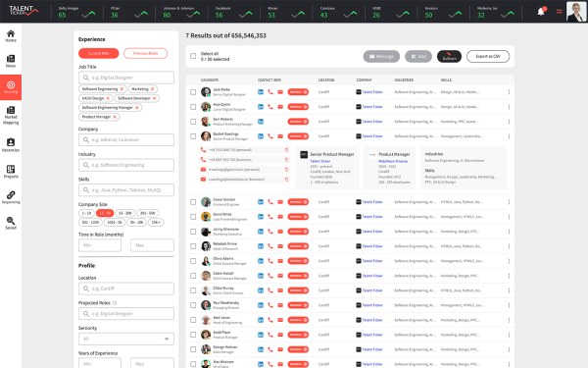The image size is (588, 368).
Task: Tick the Select all checkbox
Action: click(x=193, y=56)
